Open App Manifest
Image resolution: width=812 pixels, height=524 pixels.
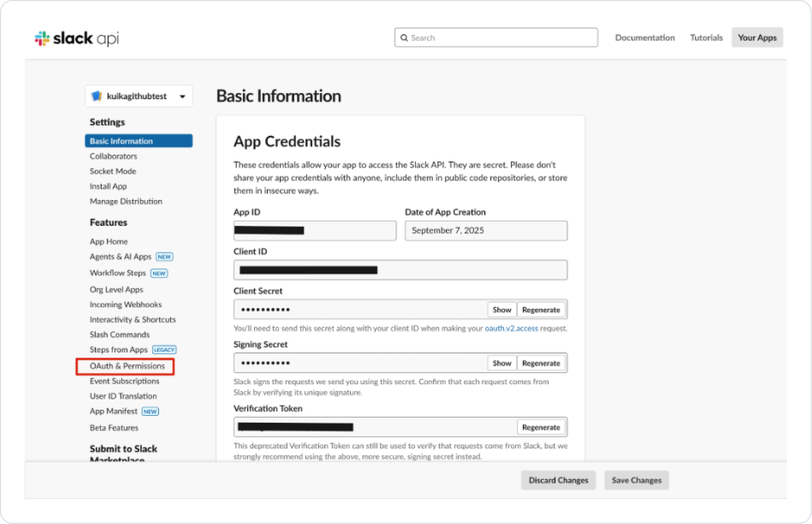[x=113, y=411]
